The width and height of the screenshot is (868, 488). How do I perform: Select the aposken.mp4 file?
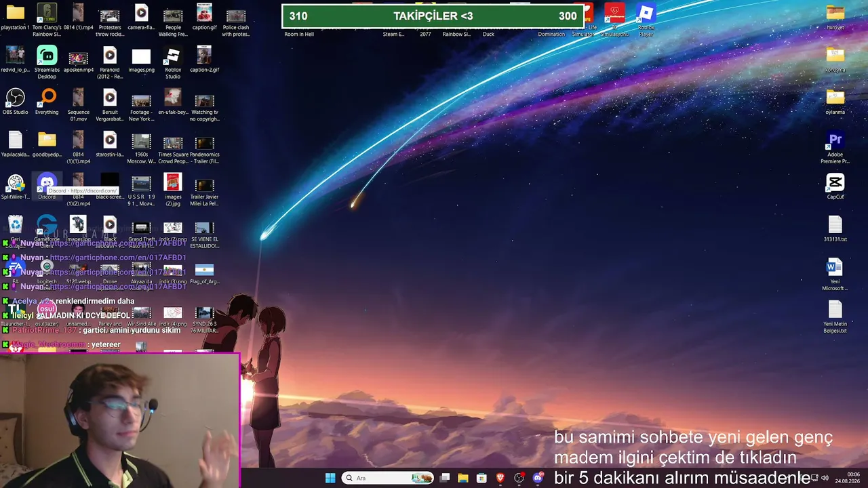coord(78,62)
